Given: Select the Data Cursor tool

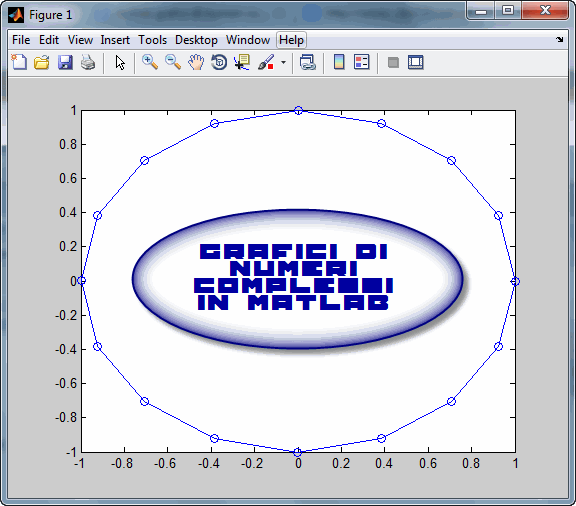Looking at the screenshot, I should (x=242, y=62).
